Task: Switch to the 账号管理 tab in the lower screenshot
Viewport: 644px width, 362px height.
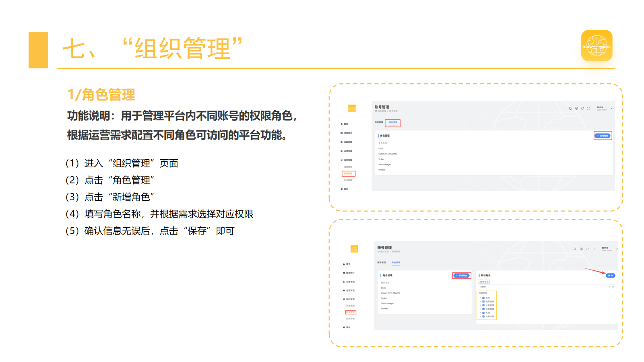Action: (x=382, y=263)
